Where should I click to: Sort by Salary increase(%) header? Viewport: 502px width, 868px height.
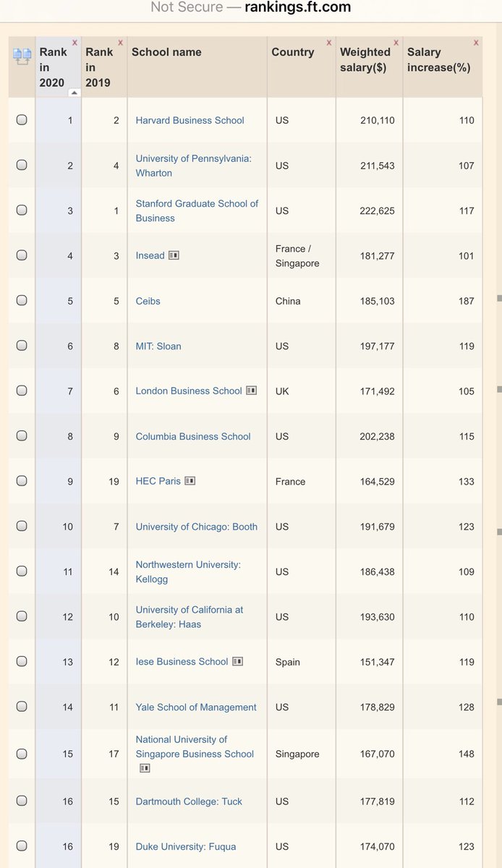point(439,60)
